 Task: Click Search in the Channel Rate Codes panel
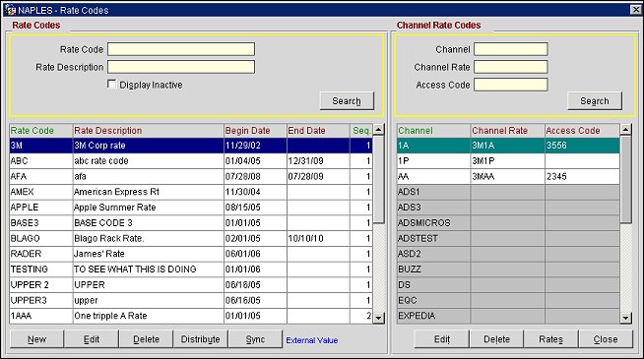(595, 101)
